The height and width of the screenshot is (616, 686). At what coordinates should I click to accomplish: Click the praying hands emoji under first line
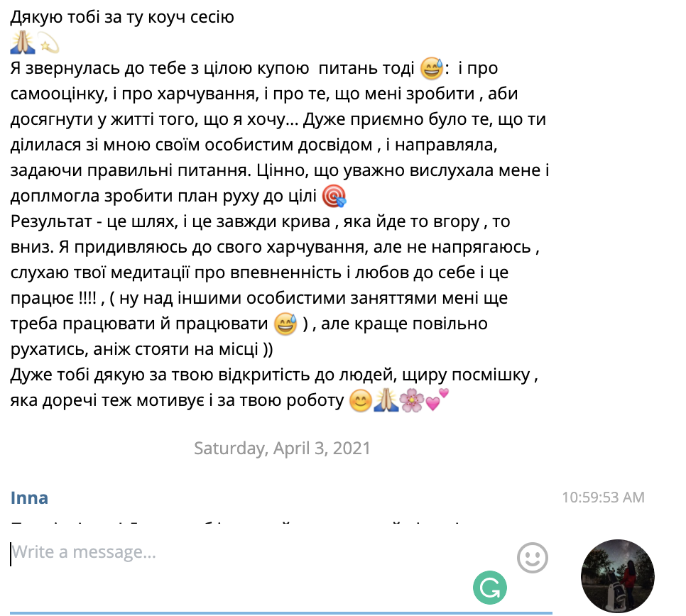point(23,43)
